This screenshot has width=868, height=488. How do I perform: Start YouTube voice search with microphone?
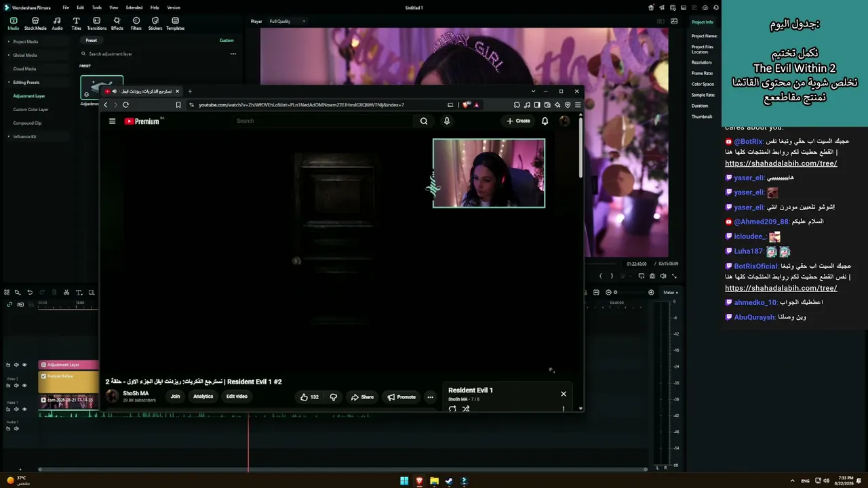point(446,121)
